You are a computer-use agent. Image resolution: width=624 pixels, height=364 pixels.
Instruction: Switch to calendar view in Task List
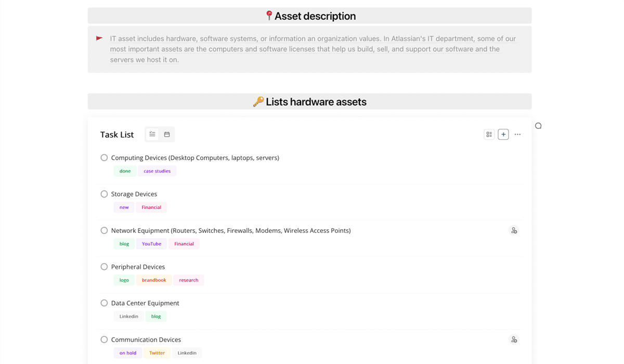(167, 134)
